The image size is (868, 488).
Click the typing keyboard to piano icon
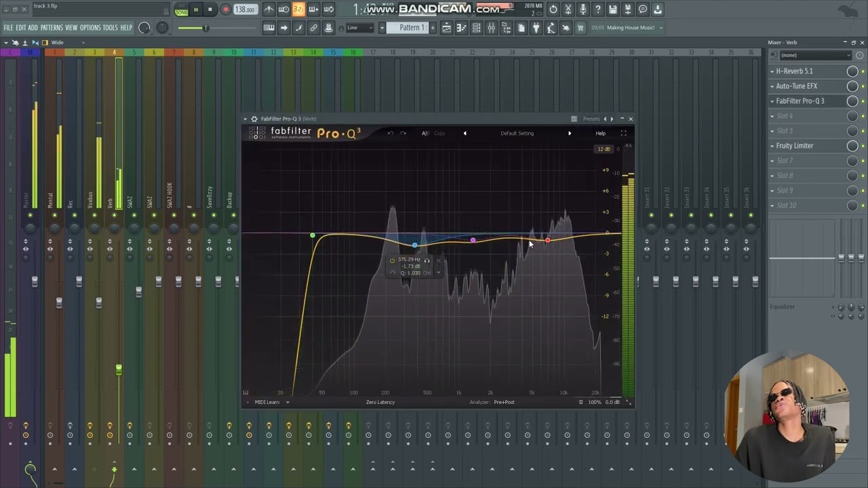tap(269, 28)
